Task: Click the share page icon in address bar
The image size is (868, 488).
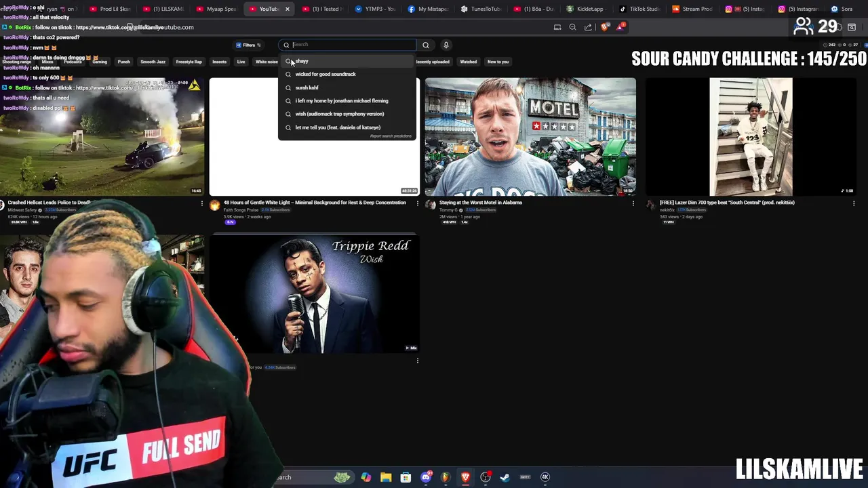Action: tap(588, 27)
